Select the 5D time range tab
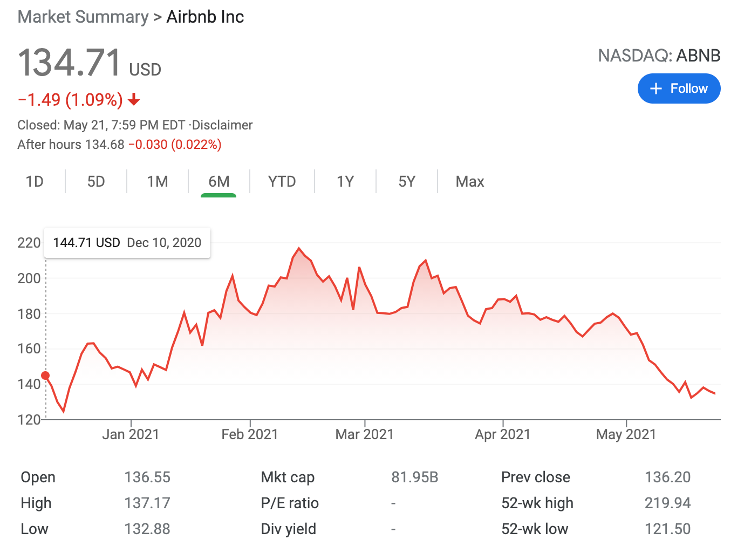Viewport: 751px width, 560px height. click(x=96, y=181)
